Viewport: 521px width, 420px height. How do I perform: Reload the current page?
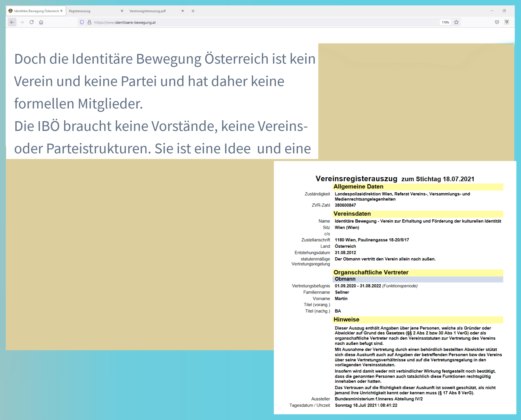tap(31, 22)
